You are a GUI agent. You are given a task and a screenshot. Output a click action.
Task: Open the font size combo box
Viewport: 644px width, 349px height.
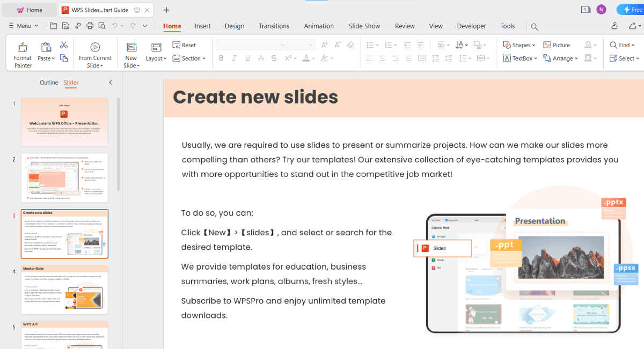[301, 45]
